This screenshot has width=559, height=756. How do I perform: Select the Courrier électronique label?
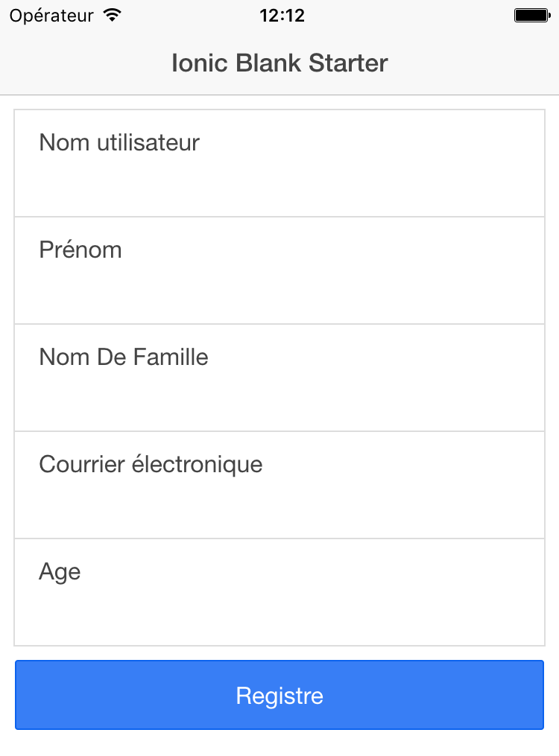click(151, 465)
